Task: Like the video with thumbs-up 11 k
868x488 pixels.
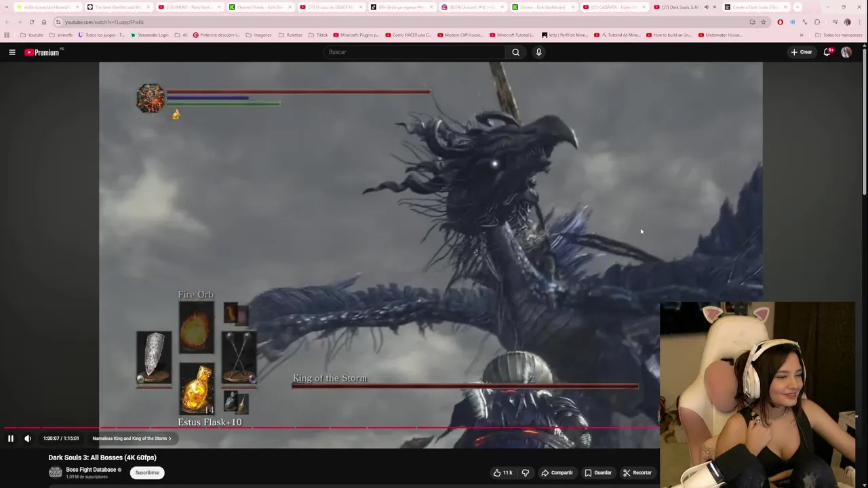Action: point(503,472)
